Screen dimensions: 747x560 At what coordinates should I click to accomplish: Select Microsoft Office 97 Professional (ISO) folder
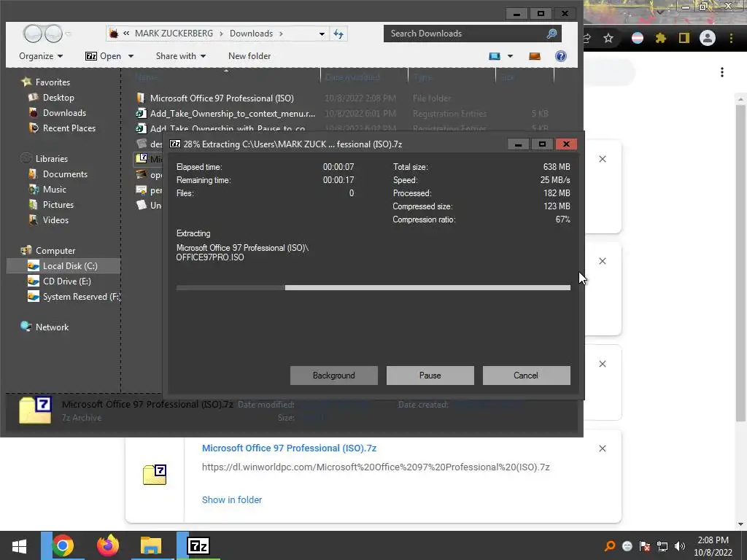(x=222, y=98)
